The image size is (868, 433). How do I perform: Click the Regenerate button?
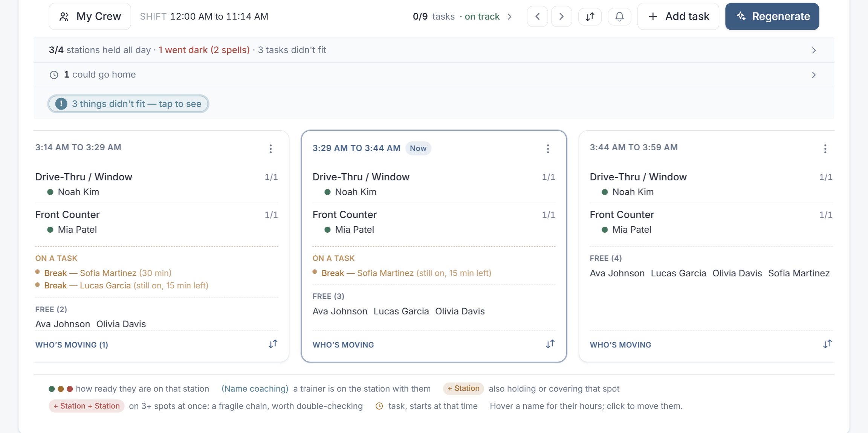772,17
